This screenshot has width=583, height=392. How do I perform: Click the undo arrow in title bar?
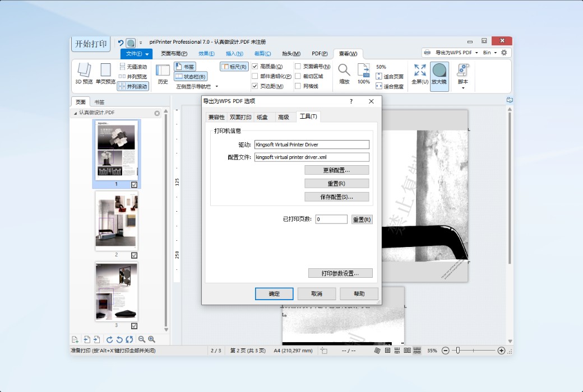121,43
